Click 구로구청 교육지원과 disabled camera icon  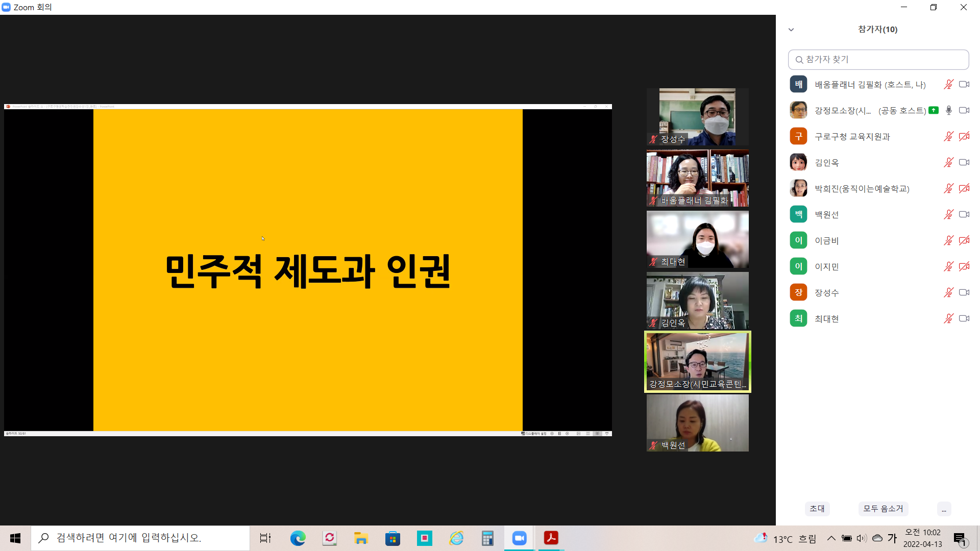click(964, 137)
